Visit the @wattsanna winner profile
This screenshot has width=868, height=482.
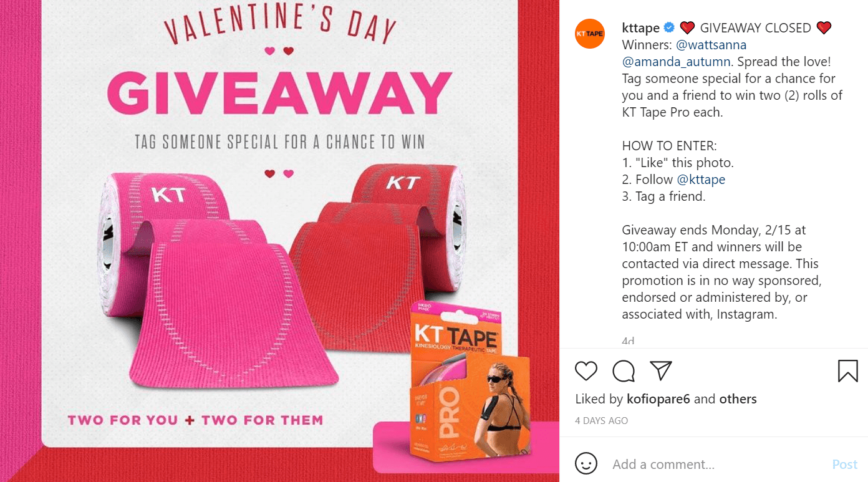tap(711, 45)
